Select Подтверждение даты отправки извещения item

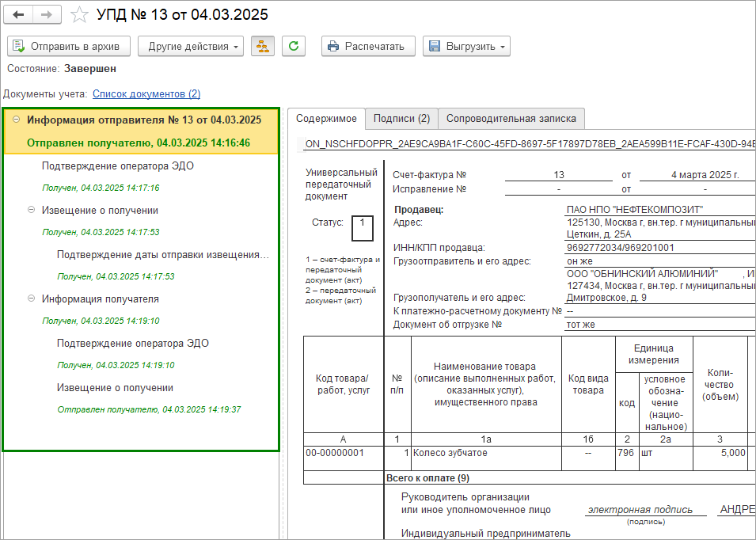pos(162,254)
